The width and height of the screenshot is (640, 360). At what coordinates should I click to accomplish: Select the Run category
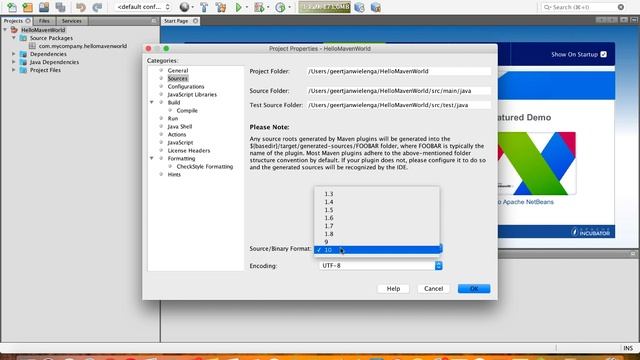173,118
